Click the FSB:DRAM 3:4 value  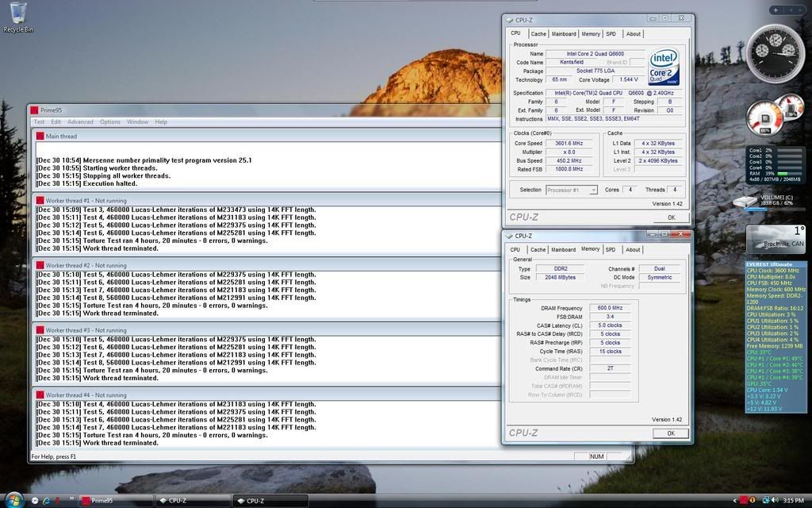(x=610, y=316)
